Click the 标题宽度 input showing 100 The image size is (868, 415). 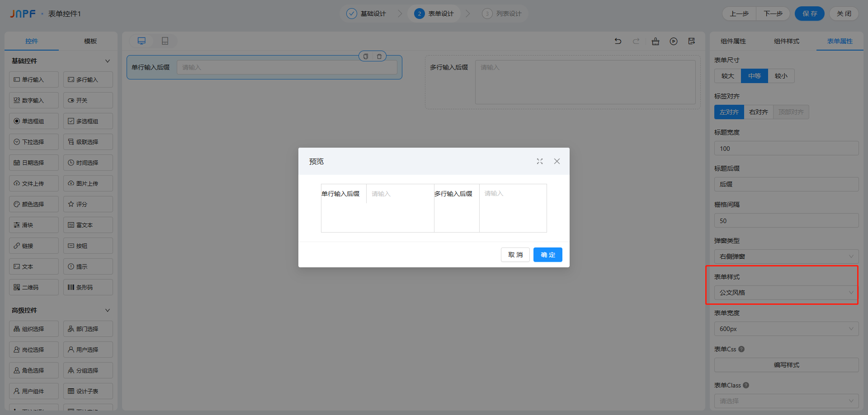787,148
